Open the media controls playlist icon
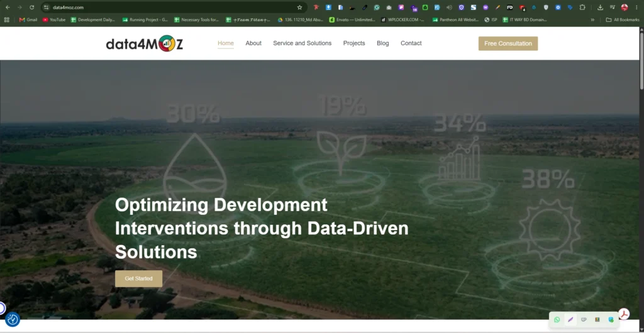 coord(613,8)
